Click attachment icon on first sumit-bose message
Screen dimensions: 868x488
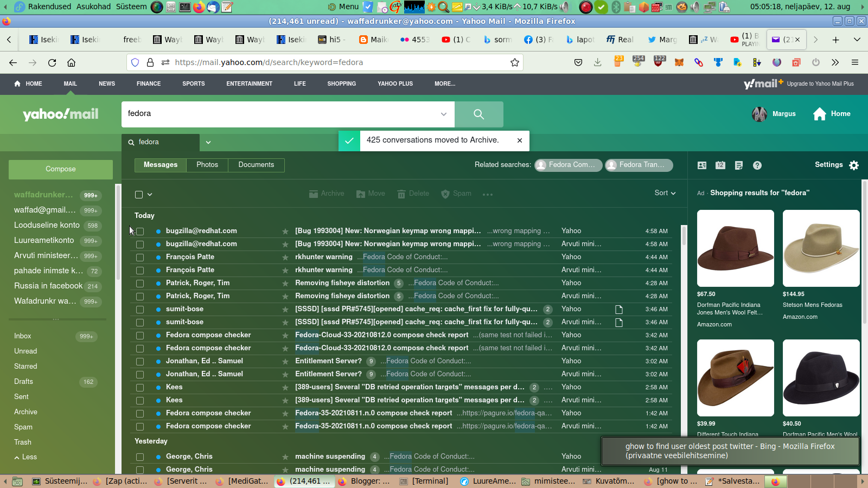tap(618, 309)
